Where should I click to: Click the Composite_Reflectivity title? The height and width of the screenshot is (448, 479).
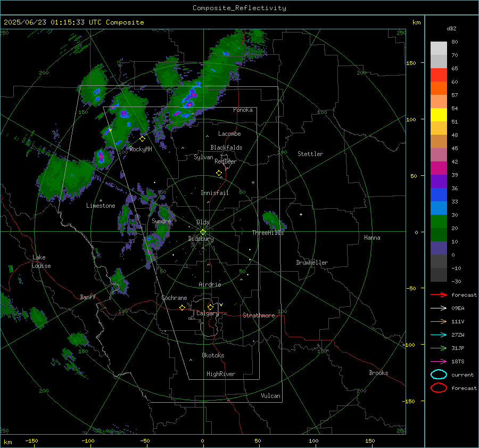240,8
